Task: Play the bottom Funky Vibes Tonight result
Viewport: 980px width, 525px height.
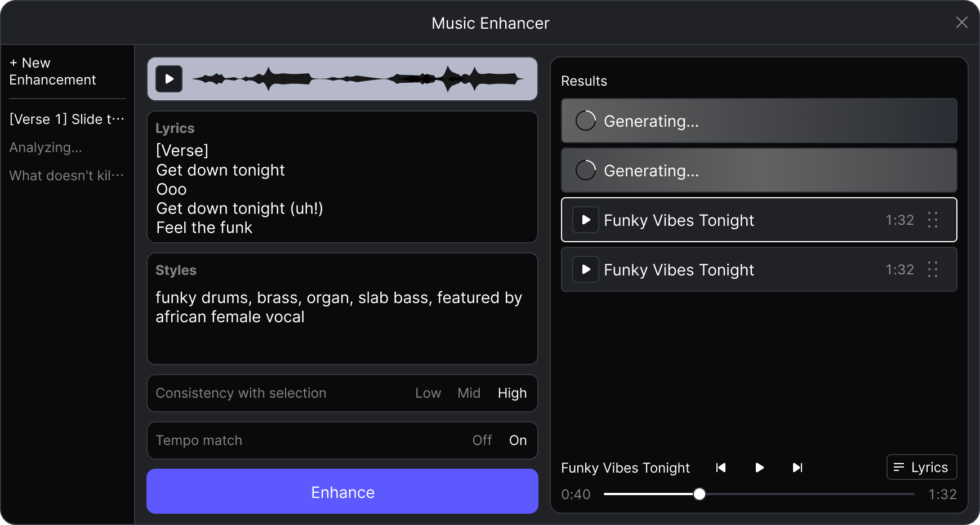Action: click(x=586, y=269)
